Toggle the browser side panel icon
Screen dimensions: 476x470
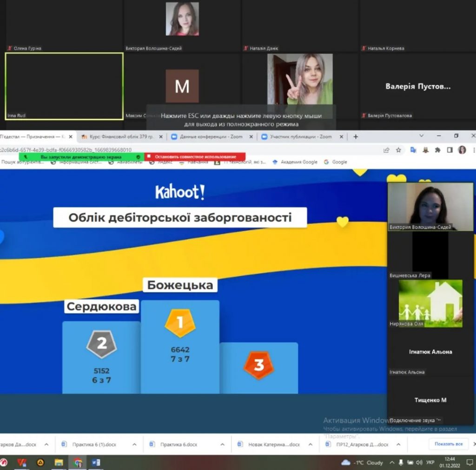pyautogui.click(x=450, y=150)
